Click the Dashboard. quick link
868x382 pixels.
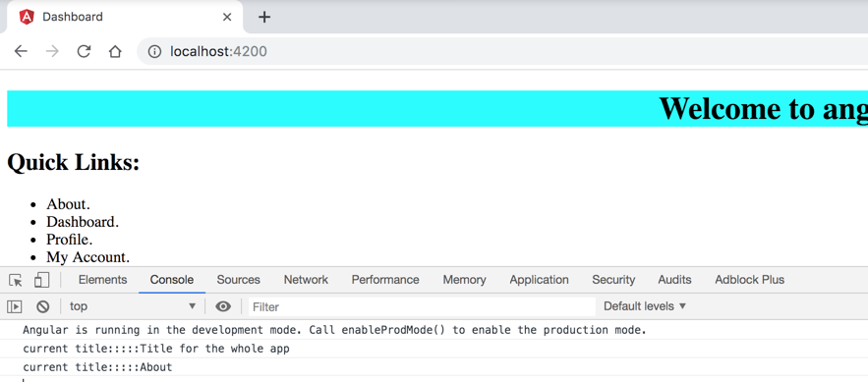tap(83, 222)
